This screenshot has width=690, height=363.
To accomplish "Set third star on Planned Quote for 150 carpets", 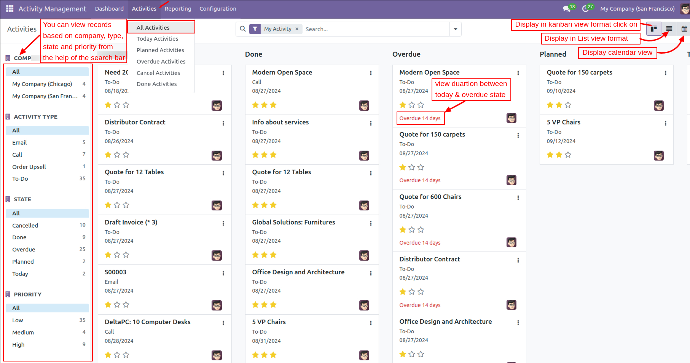I will tap(568, 105).
